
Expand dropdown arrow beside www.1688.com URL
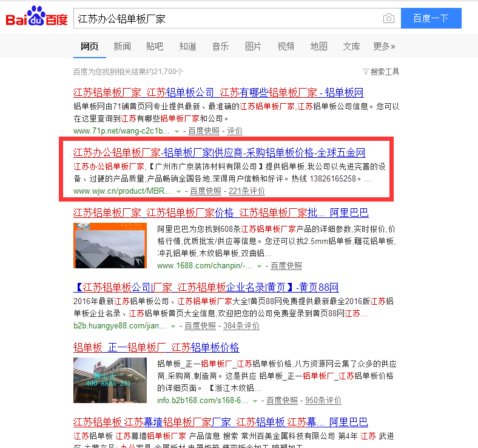tap(259, 266)
